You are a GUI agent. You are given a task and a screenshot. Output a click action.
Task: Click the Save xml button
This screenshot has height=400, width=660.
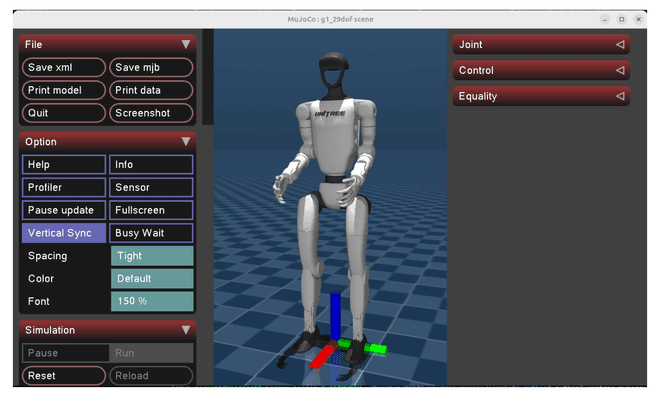[x=64, y=67]
